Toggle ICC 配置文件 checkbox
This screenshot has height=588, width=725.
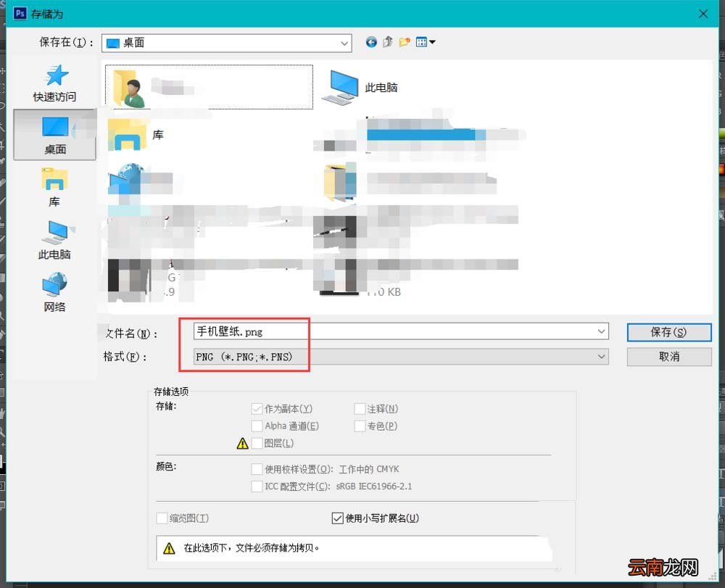(257, 486)
